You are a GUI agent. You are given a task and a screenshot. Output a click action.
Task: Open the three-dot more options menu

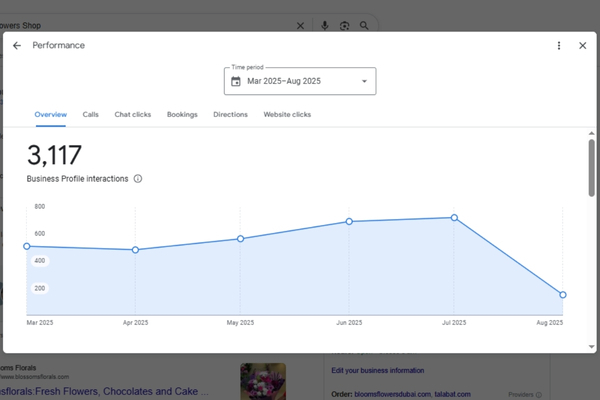559,46
